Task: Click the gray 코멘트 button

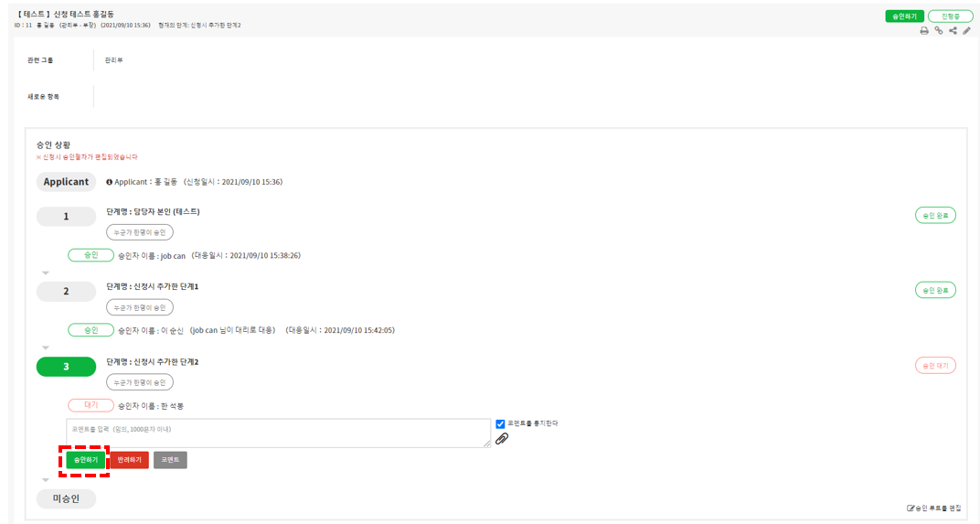Action: coord(170,460)
